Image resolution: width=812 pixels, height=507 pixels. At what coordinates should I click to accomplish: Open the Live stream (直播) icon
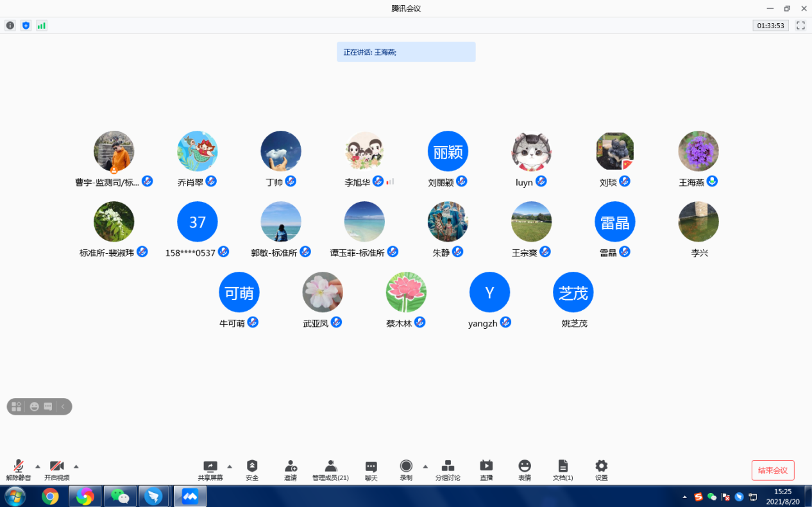tap(486, 467)
